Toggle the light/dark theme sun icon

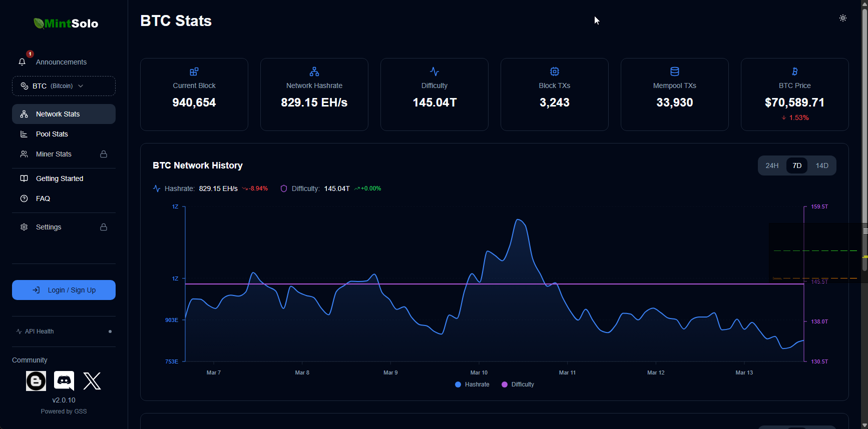point(843,18)
